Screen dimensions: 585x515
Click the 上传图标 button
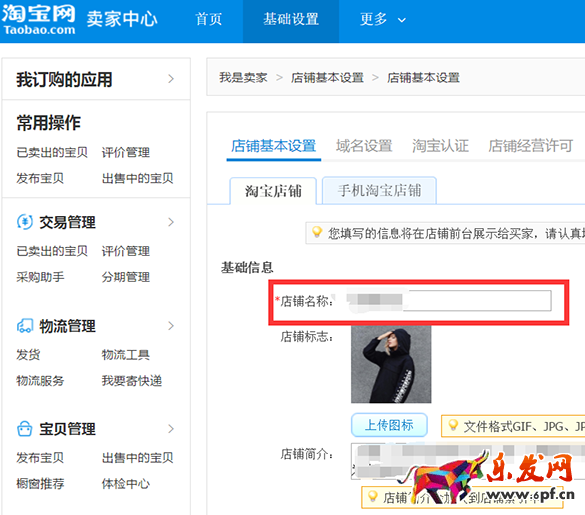coord(389,425)
